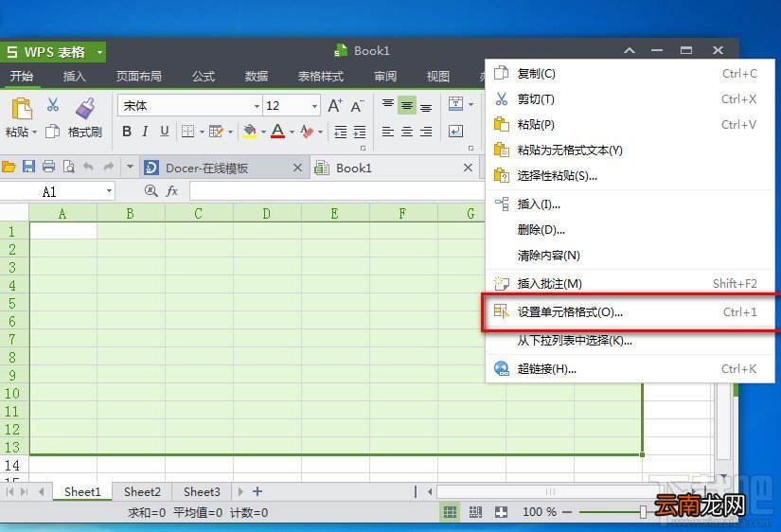Switch to the Sheet2 tab
The width and height of the screenshot is (781, 532).
[142, 492]
